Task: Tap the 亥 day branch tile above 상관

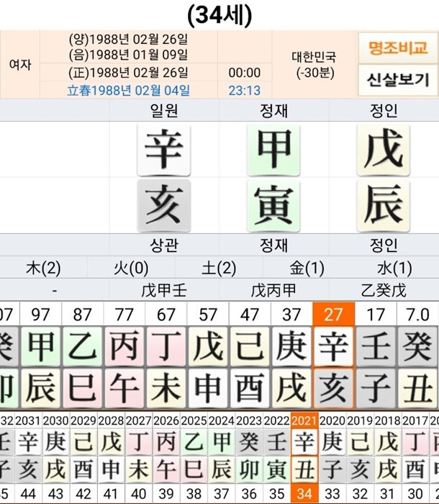Action: click(x=164, y=205)
